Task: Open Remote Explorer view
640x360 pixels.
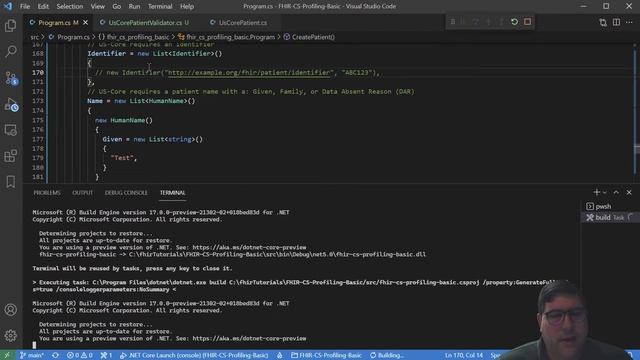Action: [x=11, y=130]
